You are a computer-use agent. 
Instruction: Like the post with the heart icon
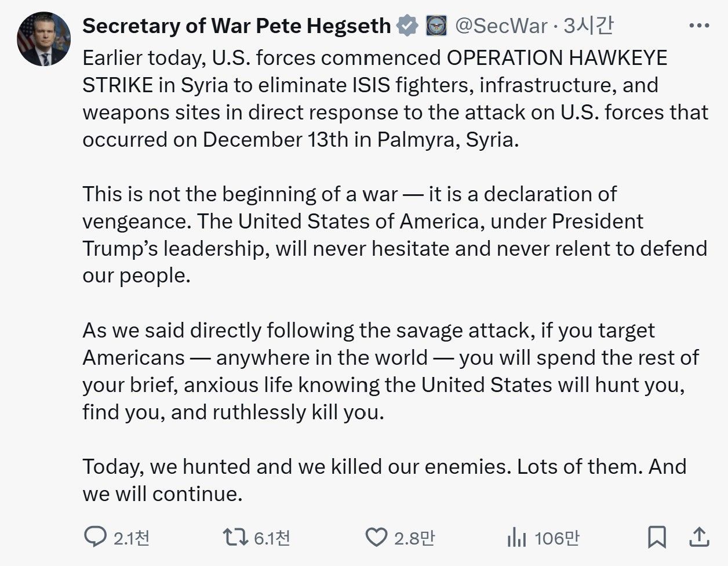click(x=376, y=537)
